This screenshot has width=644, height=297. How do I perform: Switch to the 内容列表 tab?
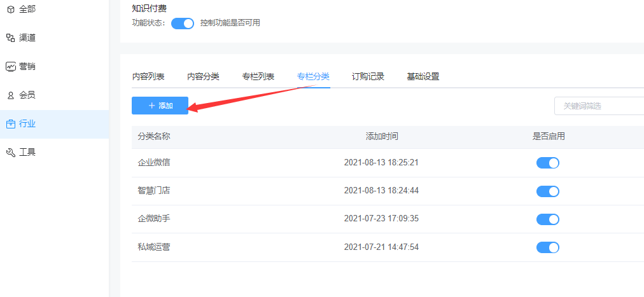(148, 77)
